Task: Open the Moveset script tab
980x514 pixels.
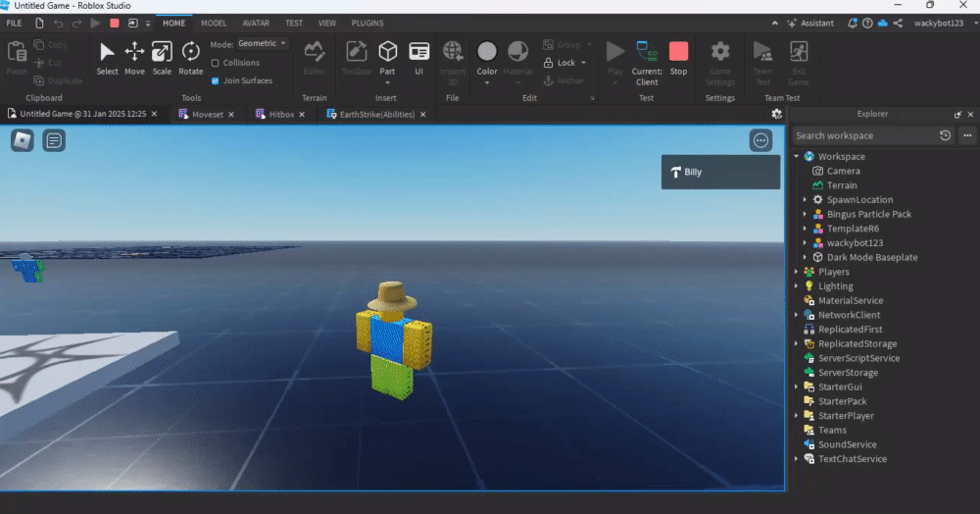Action: (208, 115)
